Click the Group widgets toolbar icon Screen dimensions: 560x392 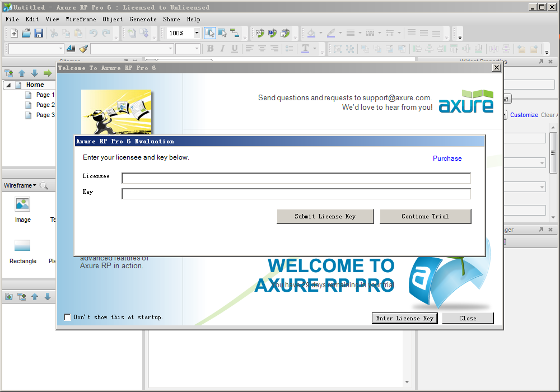point(338,49)
